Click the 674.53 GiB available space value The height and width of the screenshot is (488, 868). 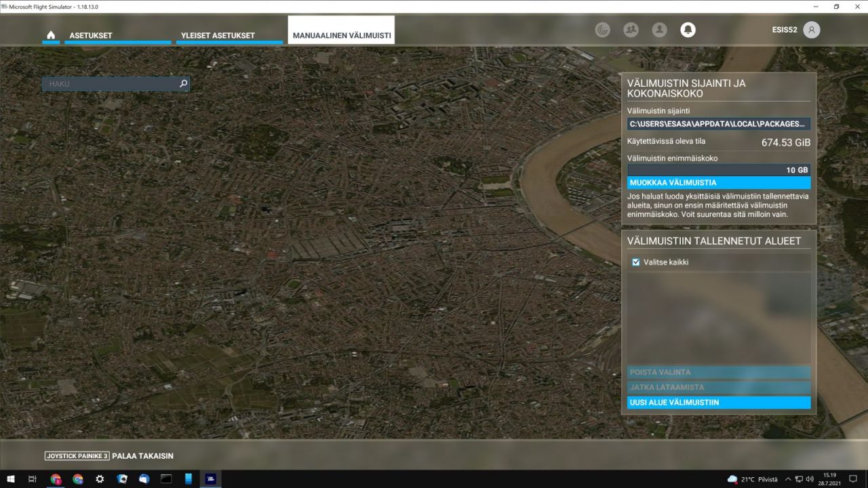(785, 143)
